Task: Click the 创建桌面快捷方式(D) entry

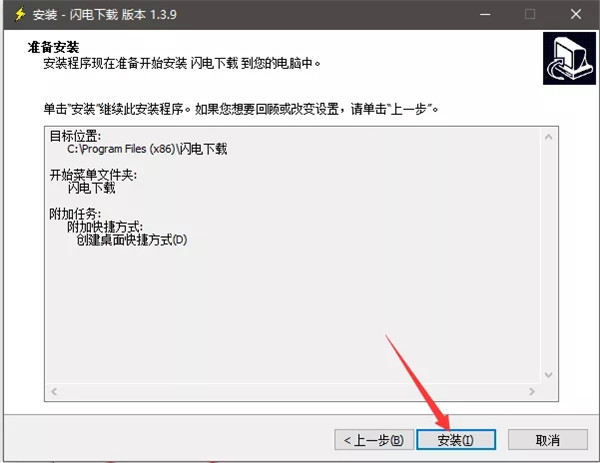Action: click(132, 240)
